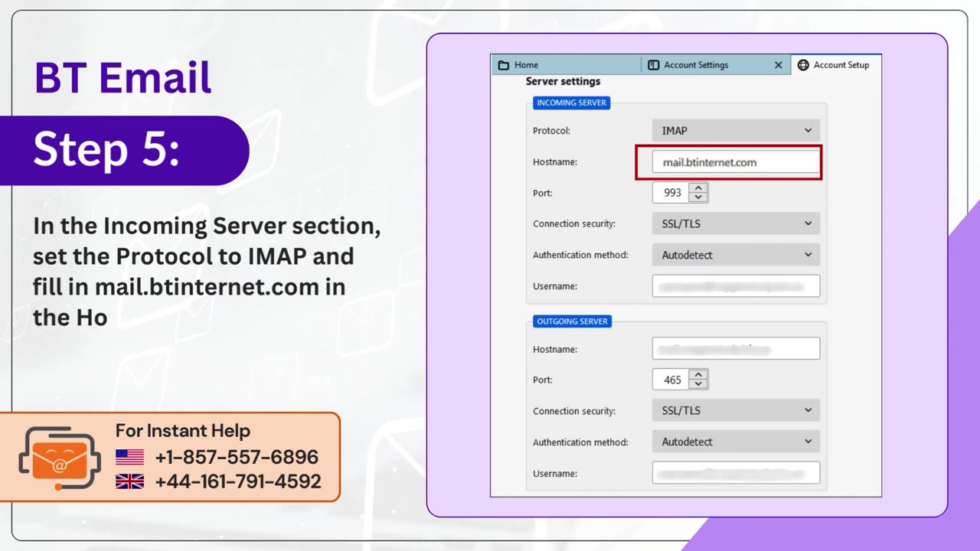
Task: Close the Account Settings tab
Action: [x=779, y=65]
